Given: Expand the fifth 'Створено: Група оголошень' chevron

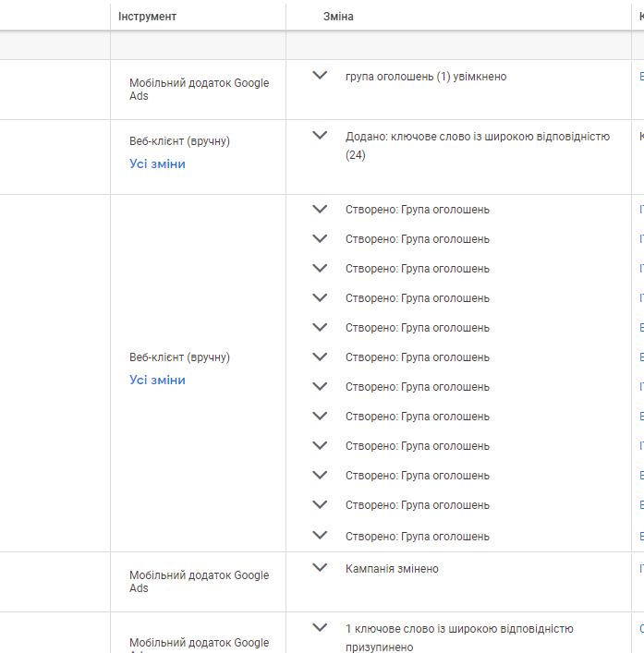Looking at the screenshot, I should pos(320,327).
